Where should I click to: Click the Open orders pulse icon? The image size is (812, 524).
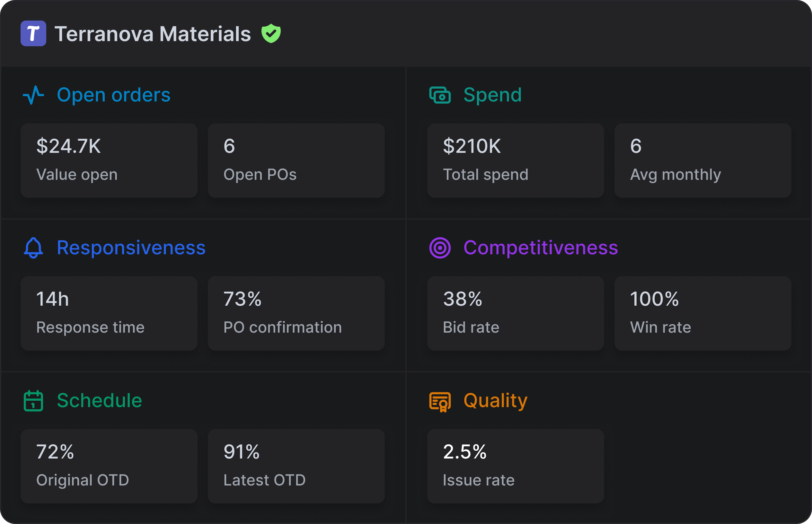[33, 95]
